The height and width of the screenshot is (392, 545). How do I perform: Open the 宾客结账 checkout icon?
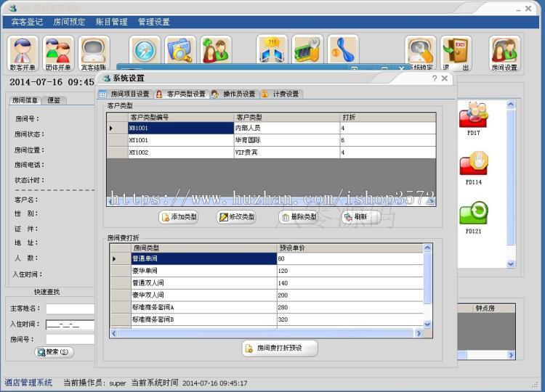pyautogui.click(x=94, y=54)
